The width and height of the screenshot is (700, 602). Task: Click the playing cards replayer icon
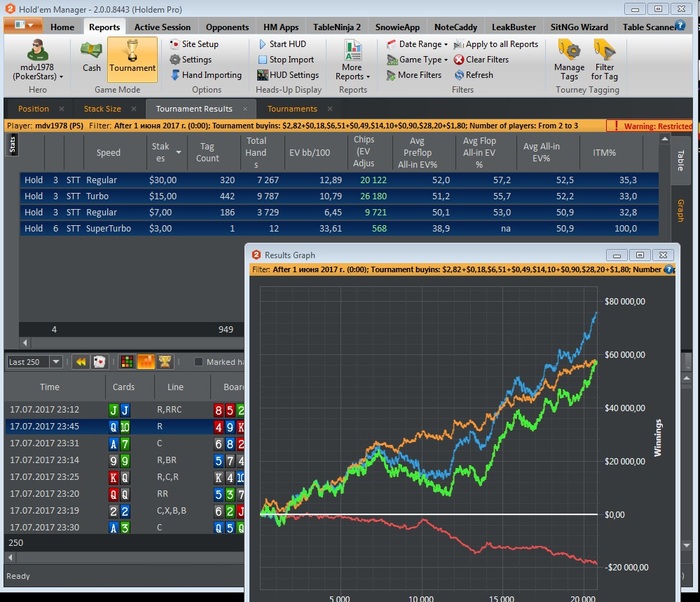99,362
